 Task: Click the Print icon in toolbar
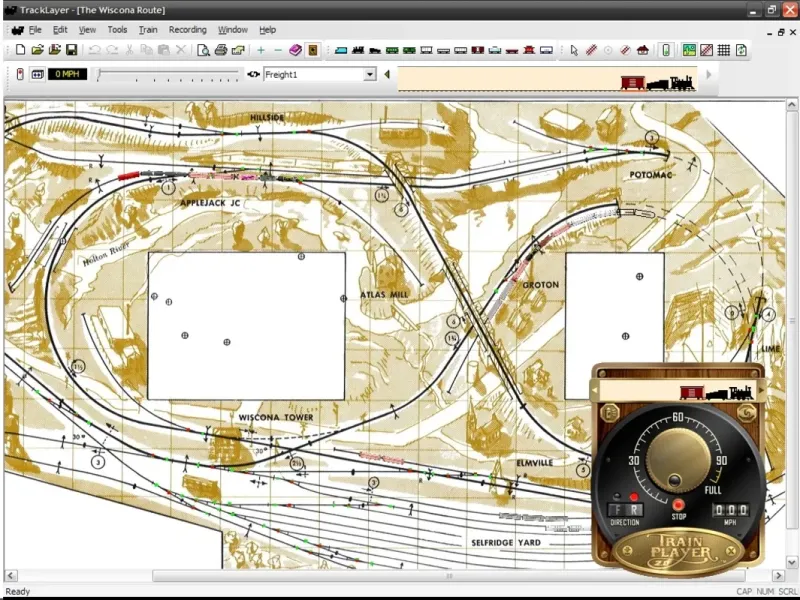click(220, 49)
